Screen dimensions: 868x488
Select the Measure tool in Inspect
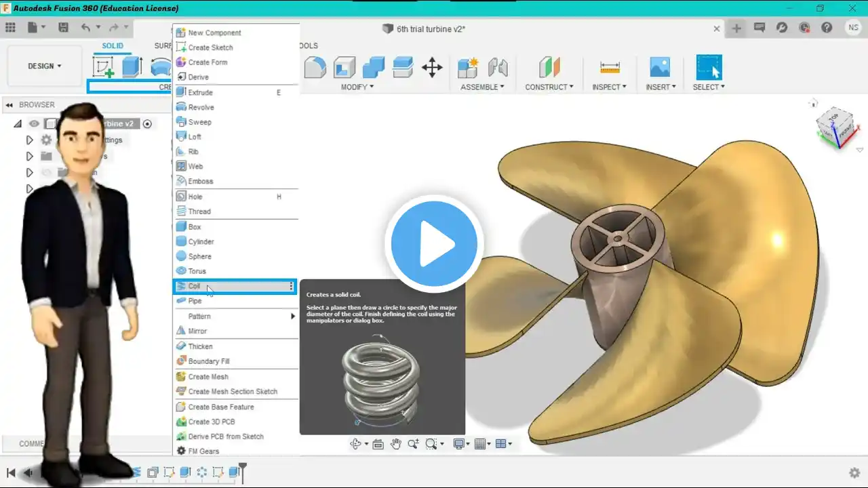pos(610,67)
